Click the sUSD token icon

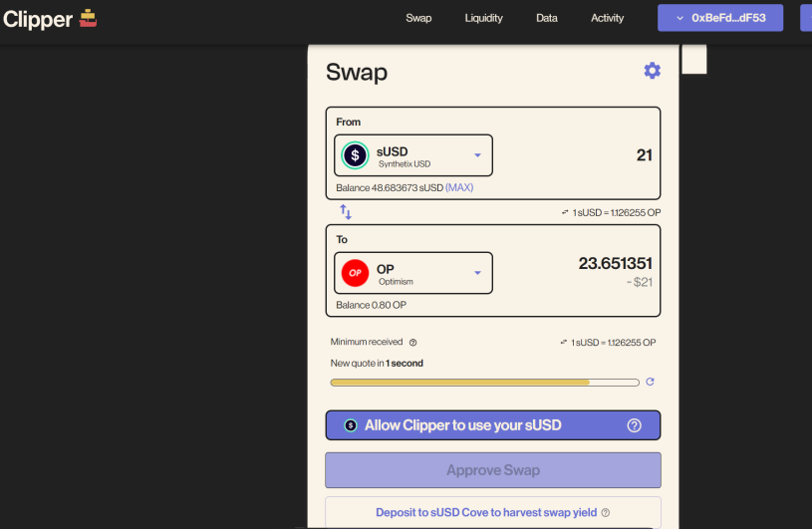[355, 155]
